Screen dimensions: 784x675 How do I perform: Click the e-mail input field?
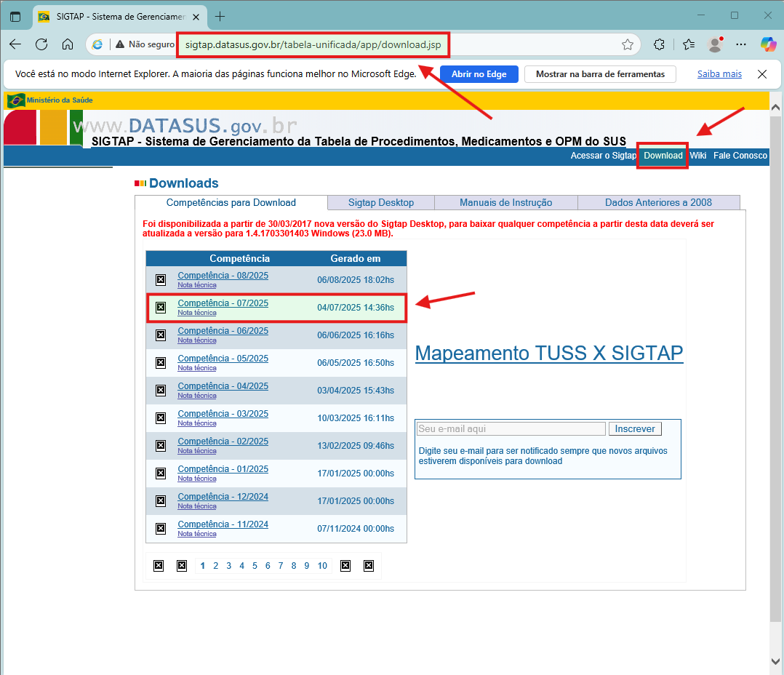[511, 429]
